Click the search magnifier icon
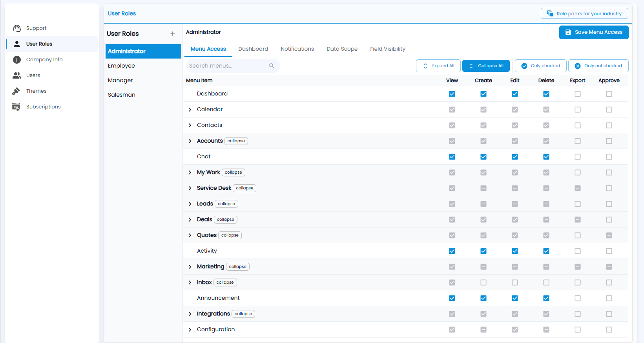 point(272,66)
